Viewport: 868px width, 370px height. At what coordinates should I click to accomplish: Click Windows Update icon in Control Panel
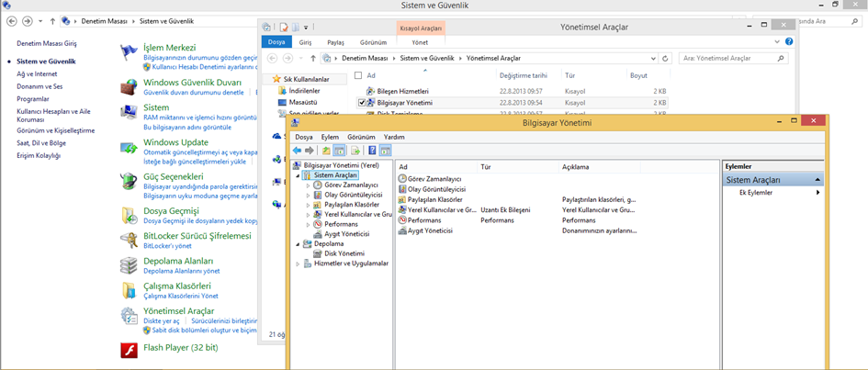click(129, 148)
